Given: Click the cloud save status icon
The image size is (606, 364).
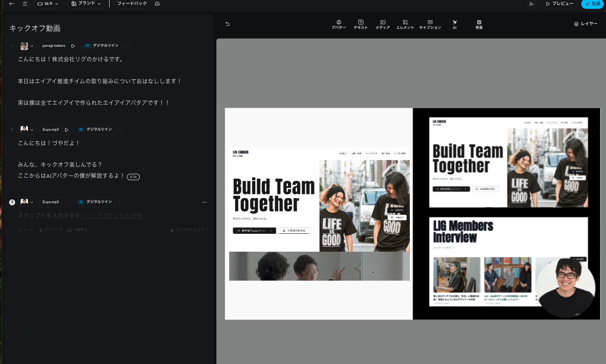Looking at the screenshot, I should 157,4.
